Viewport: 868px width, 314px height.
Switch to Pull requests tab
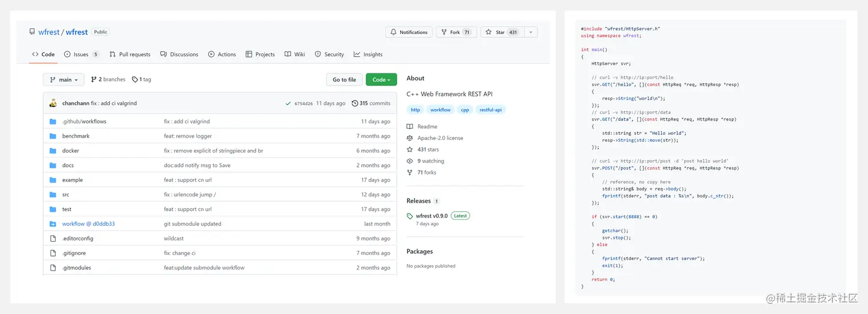(x=130, y=55)
